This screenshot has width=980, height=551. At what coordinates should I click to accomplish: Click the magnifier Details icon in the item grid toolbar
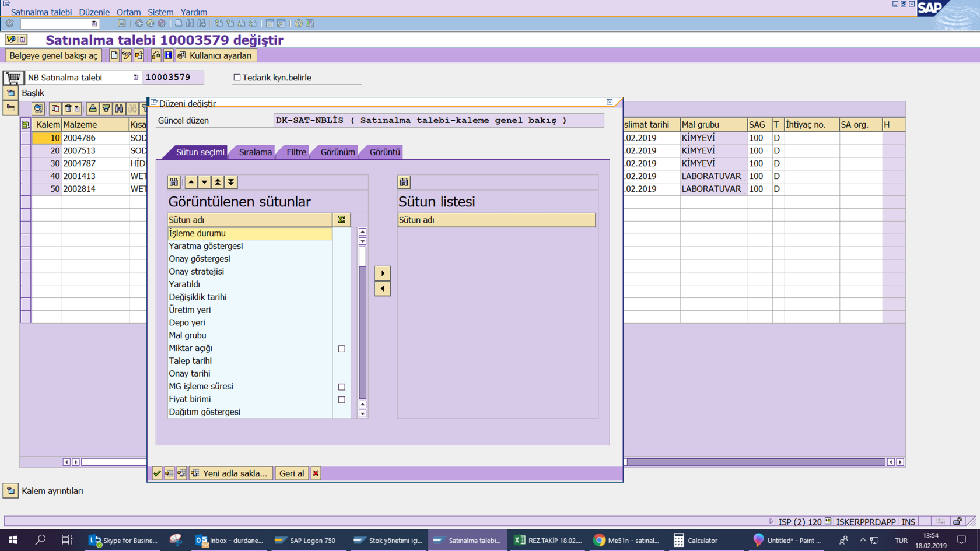click(38, 108)
